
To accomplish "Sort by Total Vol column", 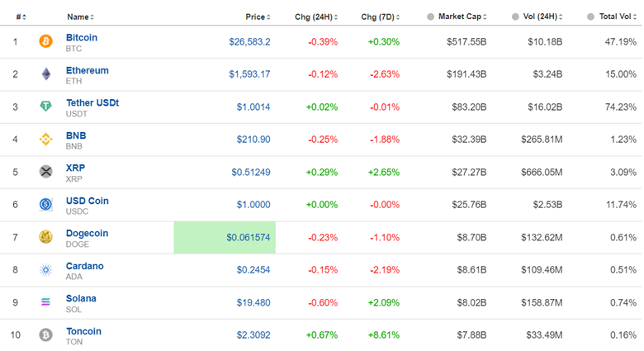I will click(618, 17).
